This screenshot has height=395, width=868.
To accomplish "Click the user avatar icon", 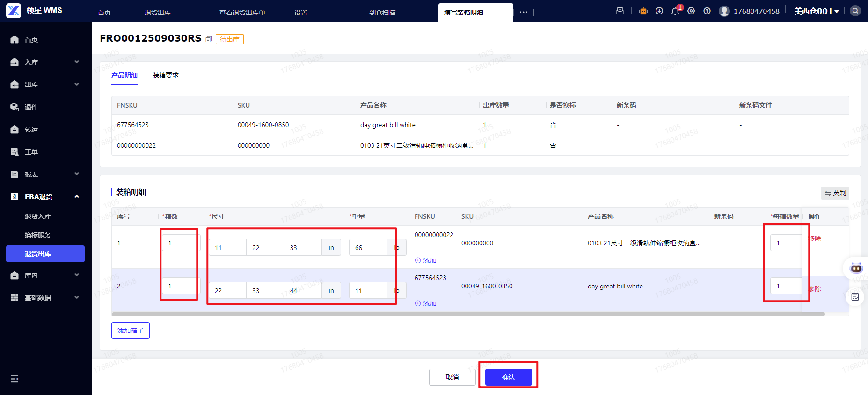I will coord(724,11).
